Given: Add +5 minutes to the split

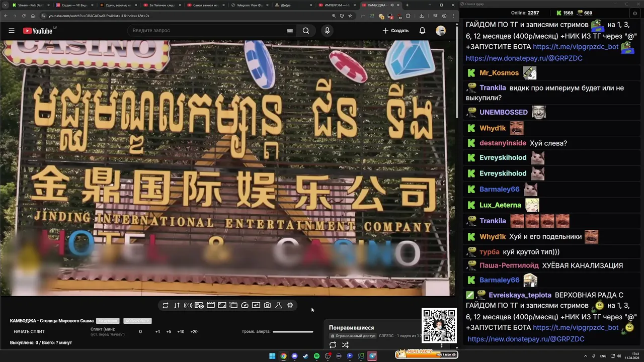Looking at the screenshot, I should point(169,332).
